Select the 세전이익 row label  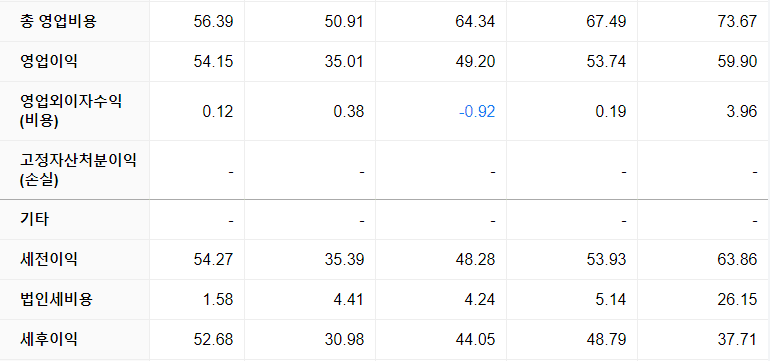49,259
